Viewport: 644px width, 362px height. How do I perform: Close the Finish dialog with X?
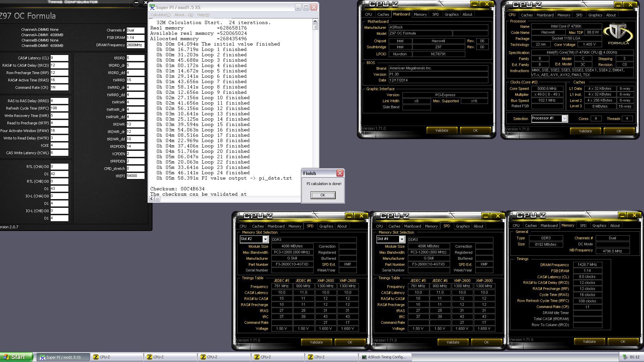click(x=340, y=173)
